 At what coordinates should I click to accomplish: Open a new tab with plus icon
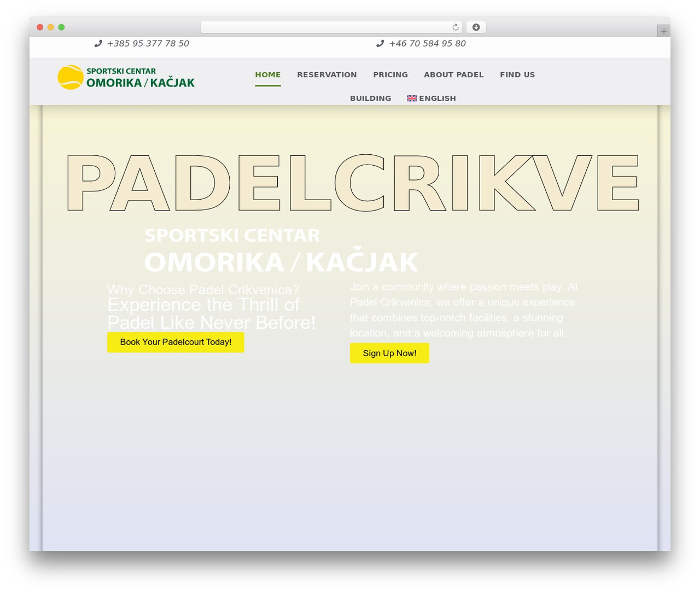coord(663,31)
